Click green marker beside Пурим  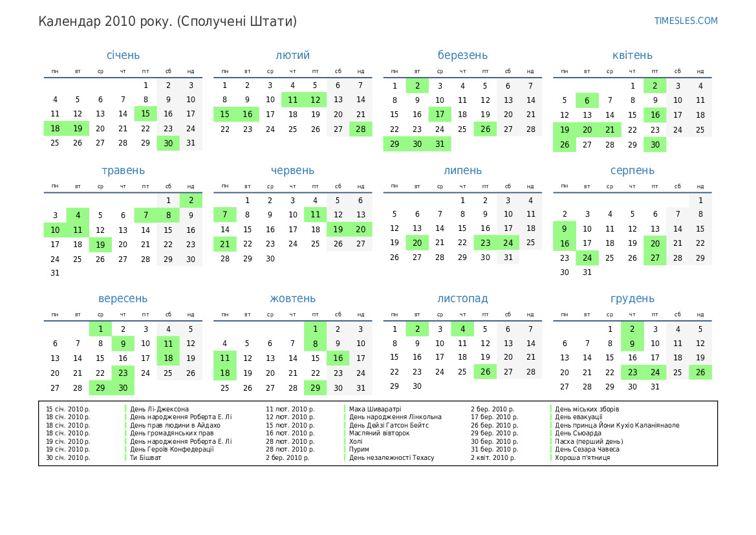coord(345,449)
